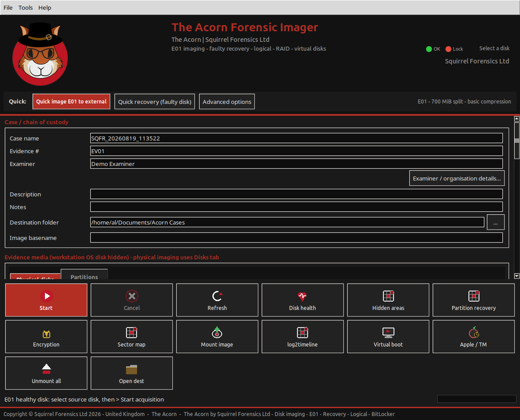
Task: Open Advanced options
Action: pyautogui.click(x=227, y=102)
